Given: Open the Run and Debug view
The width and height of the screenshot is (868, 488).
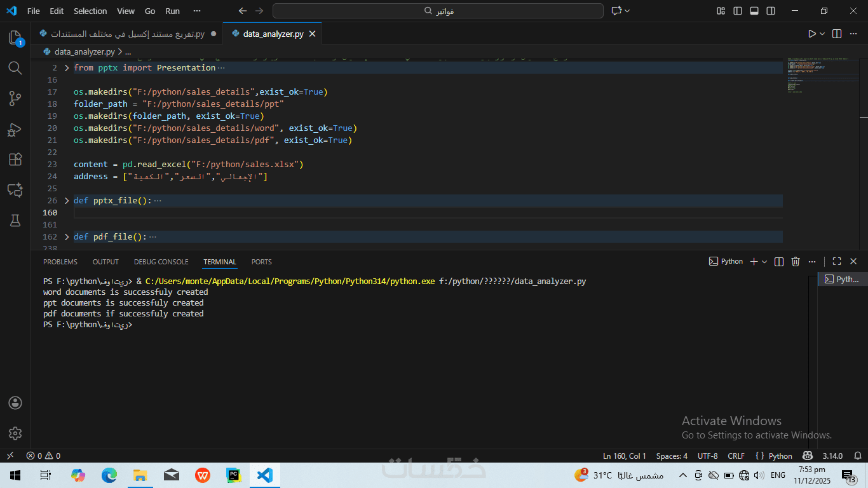Looking at the screenshot, I should 15,129.
